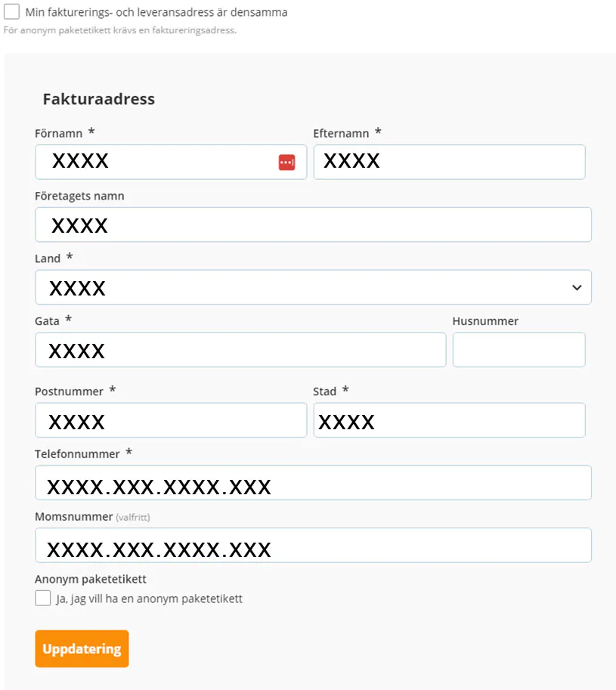The image size is (616, 690).
Task: Click the Fakturaadress heading
Action: [99, 99]
